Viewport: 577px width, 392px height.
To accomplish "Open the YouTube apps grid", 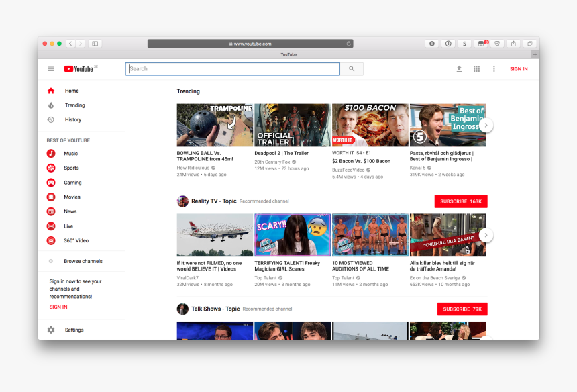I will 476,69.
